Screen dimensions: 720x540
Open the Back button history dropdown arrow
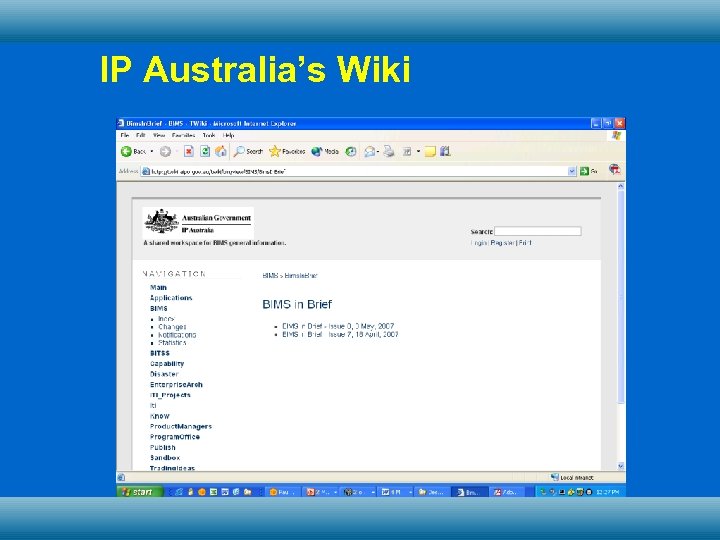pos(152,152)
